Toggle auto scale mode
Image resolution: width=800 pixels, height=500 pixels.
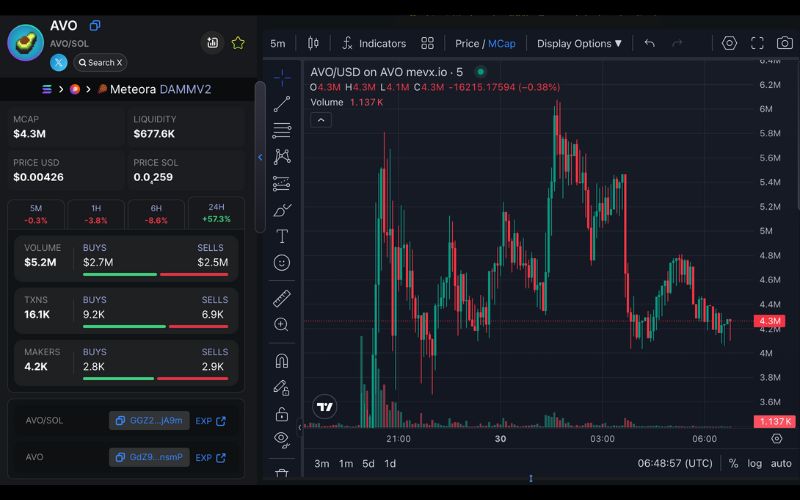click(781, 463)
